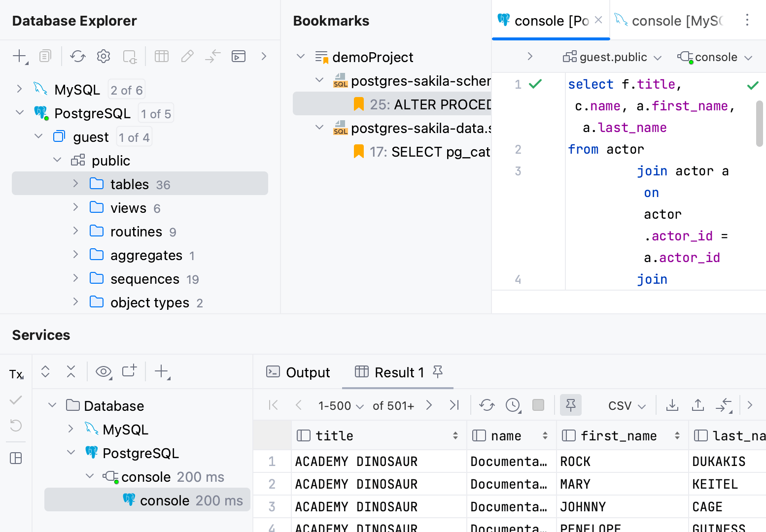Toggle the pin icon on the result toolbar
Screen dimensions: 766x532
pyautogui.click(x=570, y=405)
